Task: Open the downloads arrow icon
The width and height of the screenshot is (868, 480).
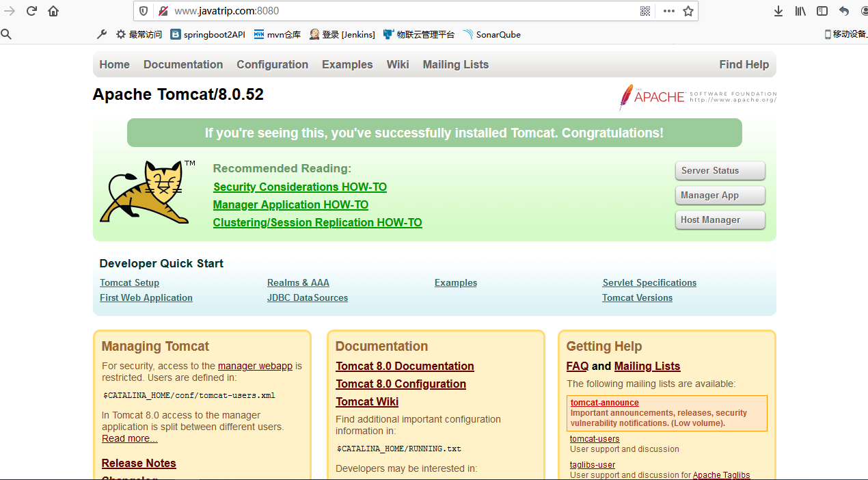Action: [x=778, y=11]
